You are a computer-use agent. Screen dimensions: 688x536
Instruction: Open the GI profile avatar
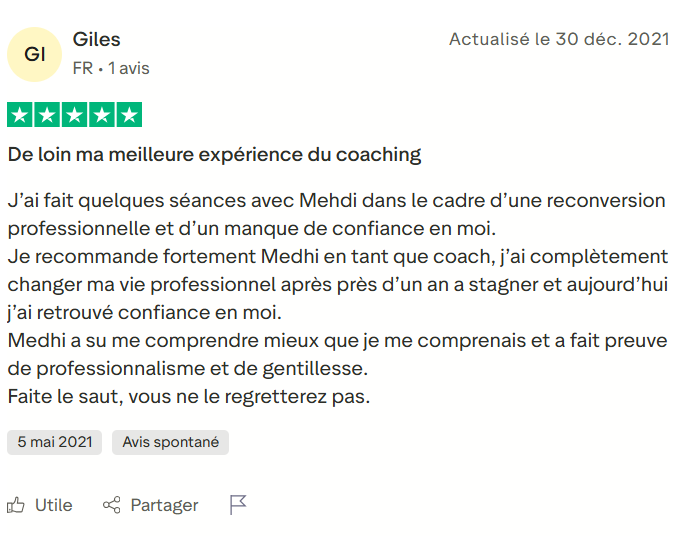pos(35,54)
